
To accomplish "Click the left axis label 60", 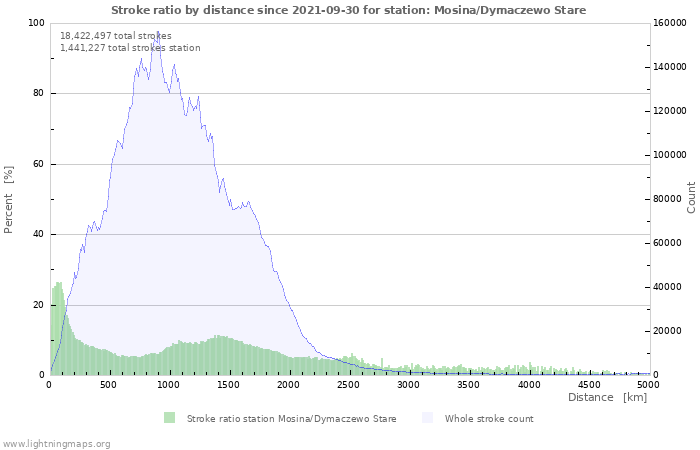I will [38, 164].
